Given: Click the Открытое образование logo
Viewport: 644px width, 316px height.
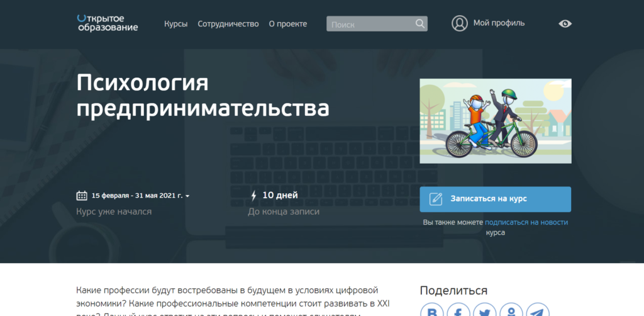Looking at the screenshot, I should click(x=107, y=23).
